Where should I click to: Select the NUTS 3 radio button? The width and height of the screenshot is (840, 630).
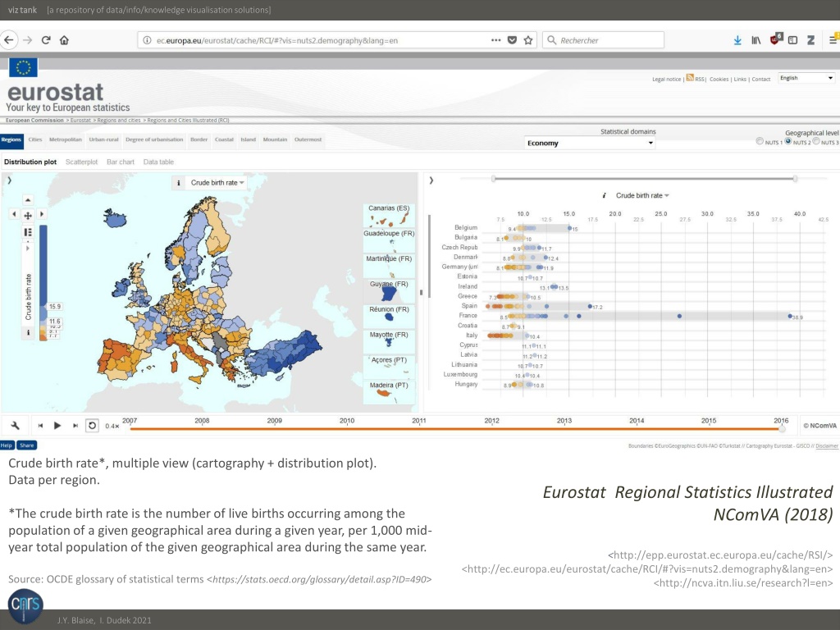pos(816,141)
